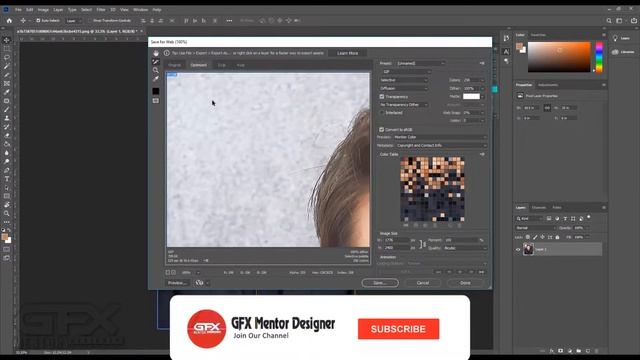Click the Home icon in options bar
Screen dimensions: 640x360
pyautogui.click(x=9, y=20)
